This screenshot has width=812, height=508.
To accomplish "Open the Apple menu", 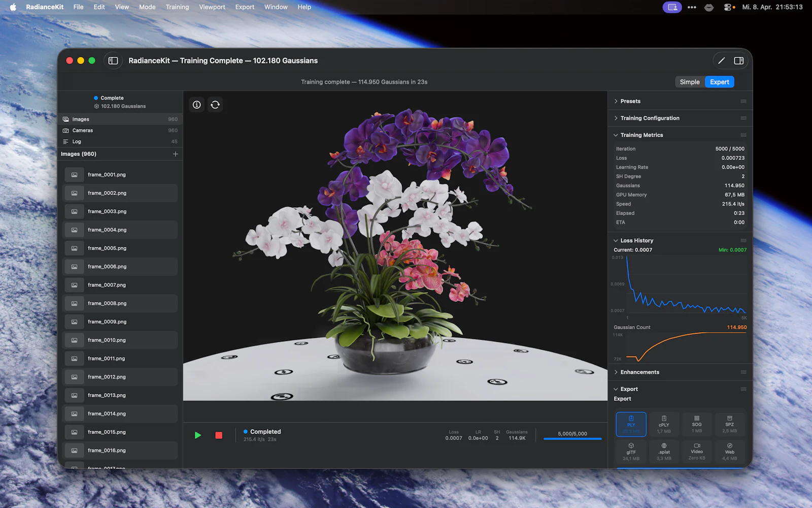I will coord(13,7).
